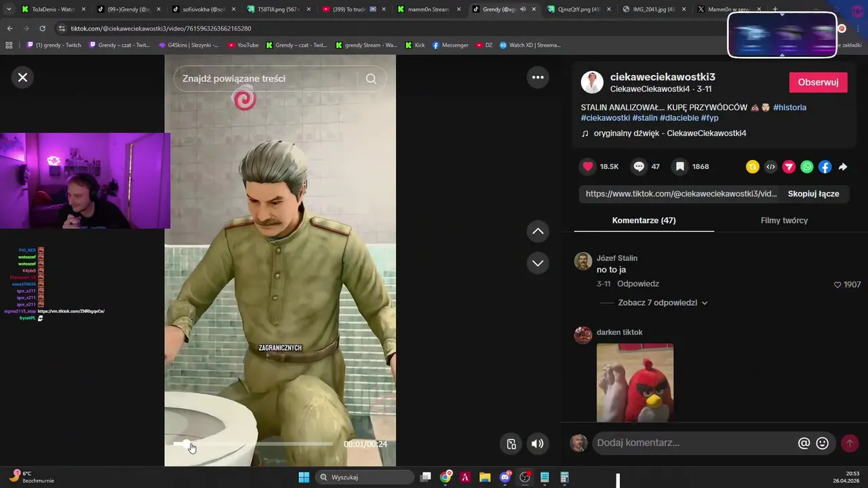The image size is (868, 488).
Task: Open Józef Stalin's commenter profile name
Action: (616, 258)
